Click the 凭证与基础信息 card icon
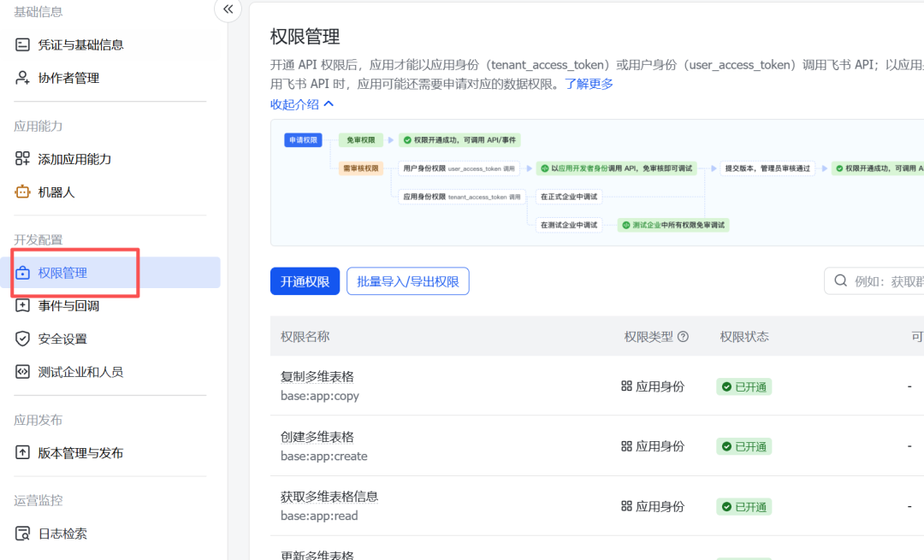The width and height of the screenshot is (924, 560). click(23, 44)
